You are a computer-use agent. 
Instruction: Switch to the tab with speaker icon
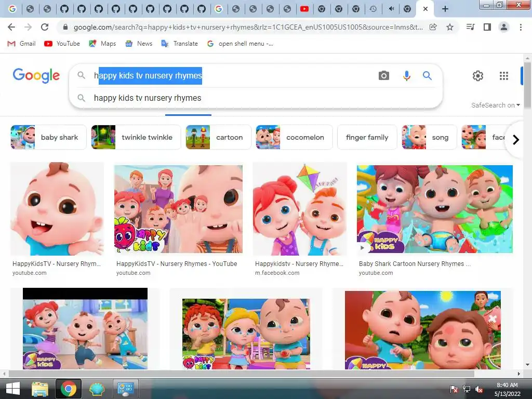pos(391,9)
